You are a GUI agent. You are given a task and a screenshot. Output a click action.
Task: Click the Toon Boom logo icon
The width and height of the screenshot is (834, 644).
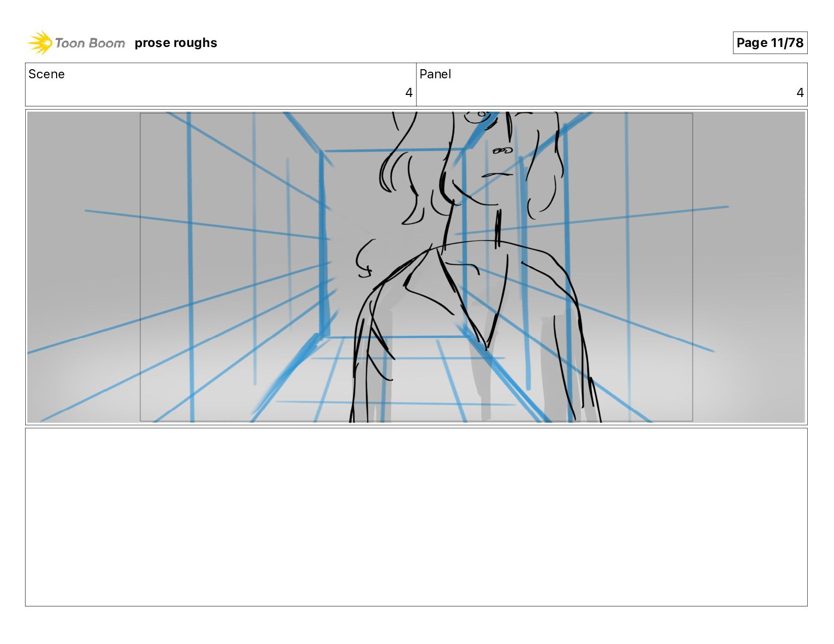tap(40, 43)
